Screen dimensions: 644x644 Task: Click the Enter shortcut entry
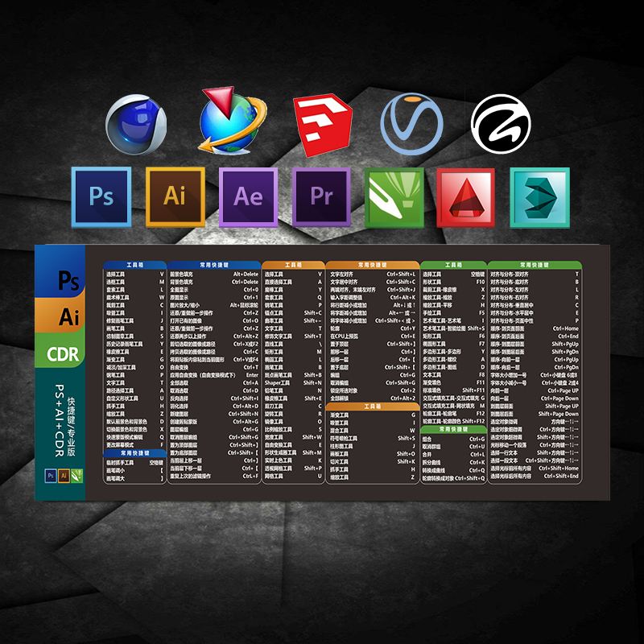(x=252, y=375)
